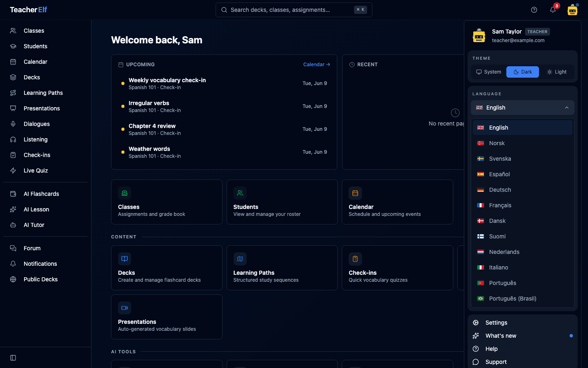Image resolution: width=588 pixels, height=368 pixels.
Task: Open the Calendar schedule card
Action: (397, 202)
